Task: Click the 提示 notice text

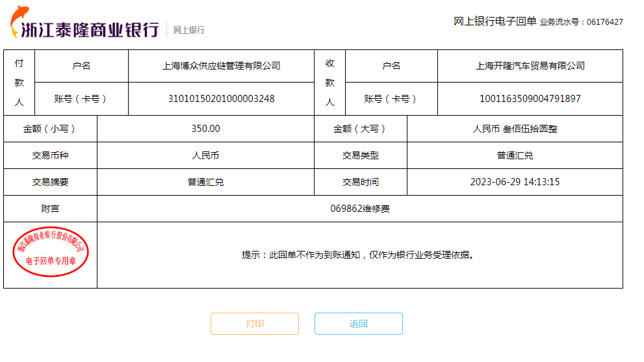Action: [x=357, y=255]
